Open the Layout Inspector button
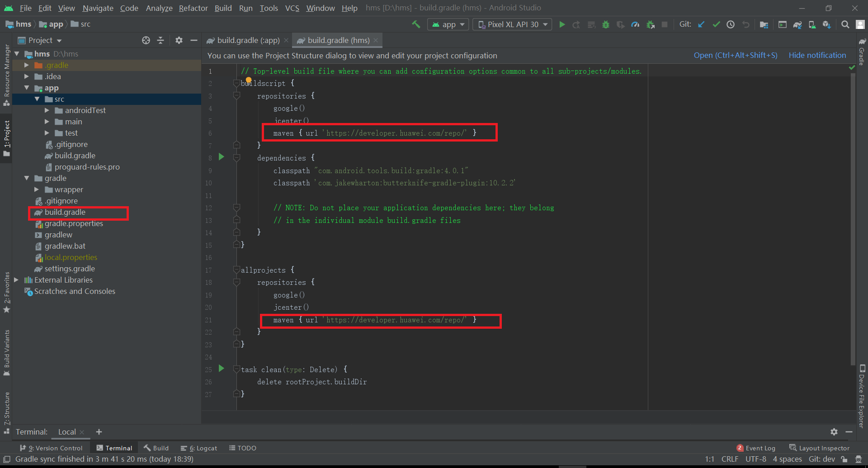This screenshot has width=868, height=468. pos(819,448)
